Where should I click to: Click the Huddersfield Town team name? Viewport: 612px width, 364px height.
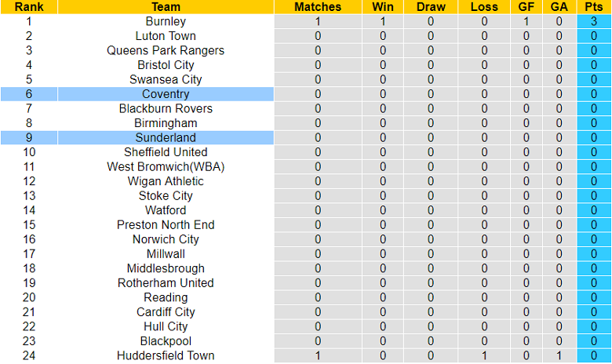pos(166,355)
